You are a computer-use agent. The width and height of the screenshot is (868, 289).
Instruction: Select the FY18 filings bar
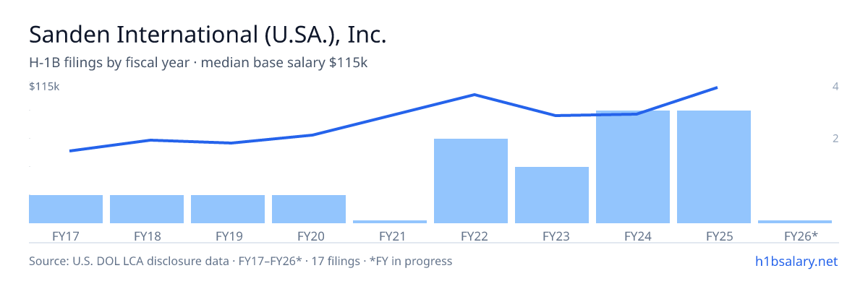click(x=147, y=209)
